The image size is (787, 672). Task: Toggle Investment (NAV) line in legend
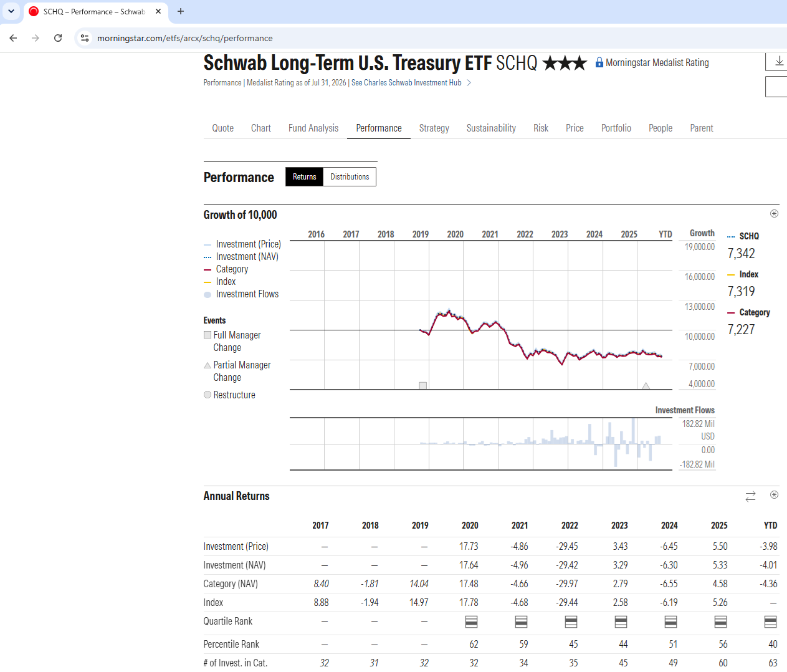point(241,257)
